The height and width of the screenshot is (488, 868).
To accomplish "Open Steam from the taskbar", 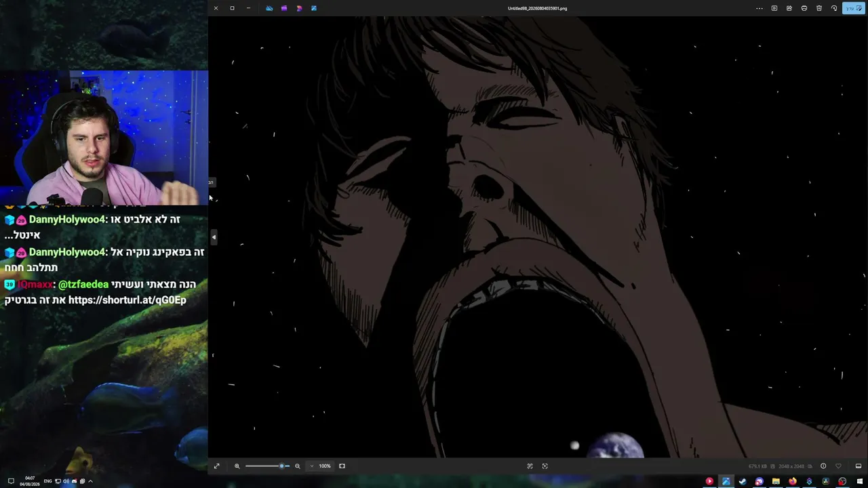I will click(x=743, y=481).
